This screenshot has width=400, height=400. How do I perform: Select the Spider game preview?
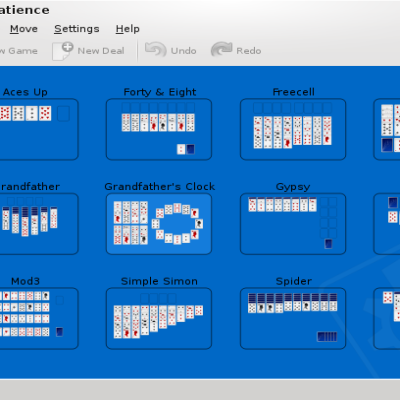pos(293,318)
